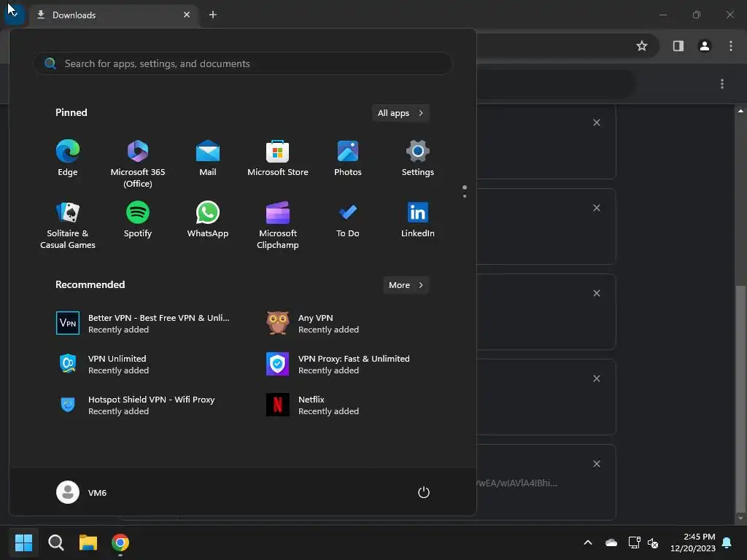Screen dimensions: 747x560
Task: Click the Downloads page vertical scrollbar
Action: point(740,398)
